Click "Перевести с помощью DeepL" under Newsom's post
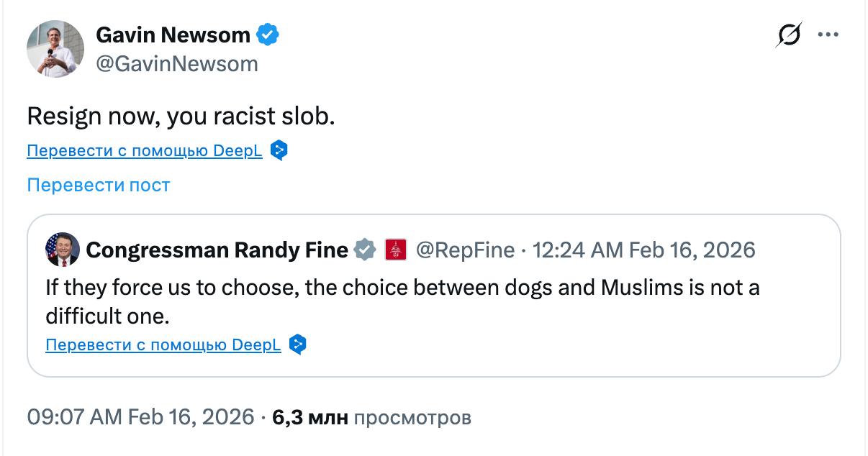 click(x=144, y=151)
